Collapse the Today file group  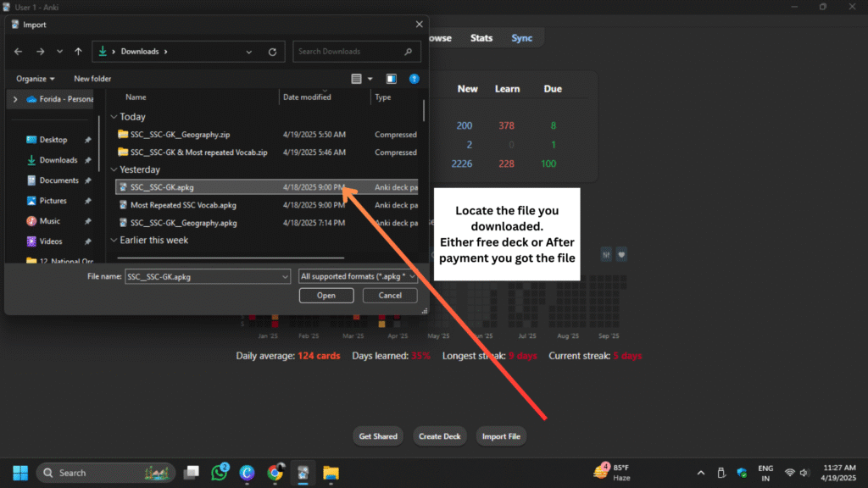114,117
